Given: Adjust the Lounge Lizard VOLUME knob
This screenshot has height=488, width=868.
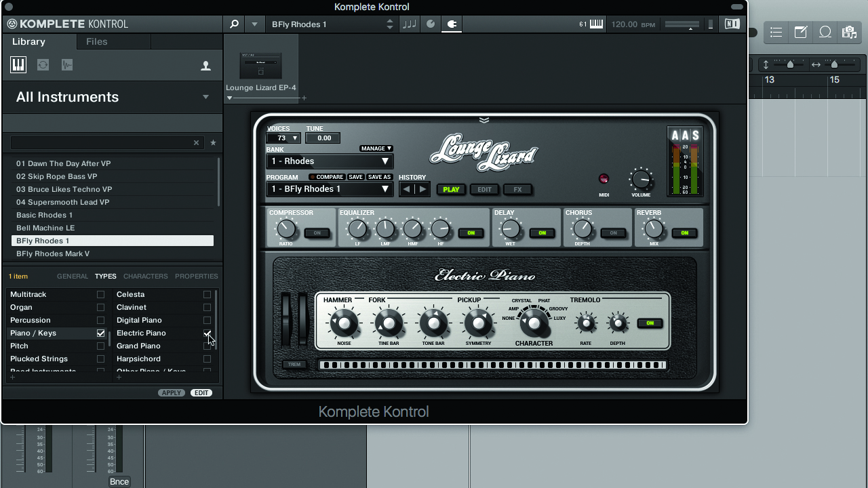Looking at the screenshot, I should click(x=640, y=180).
